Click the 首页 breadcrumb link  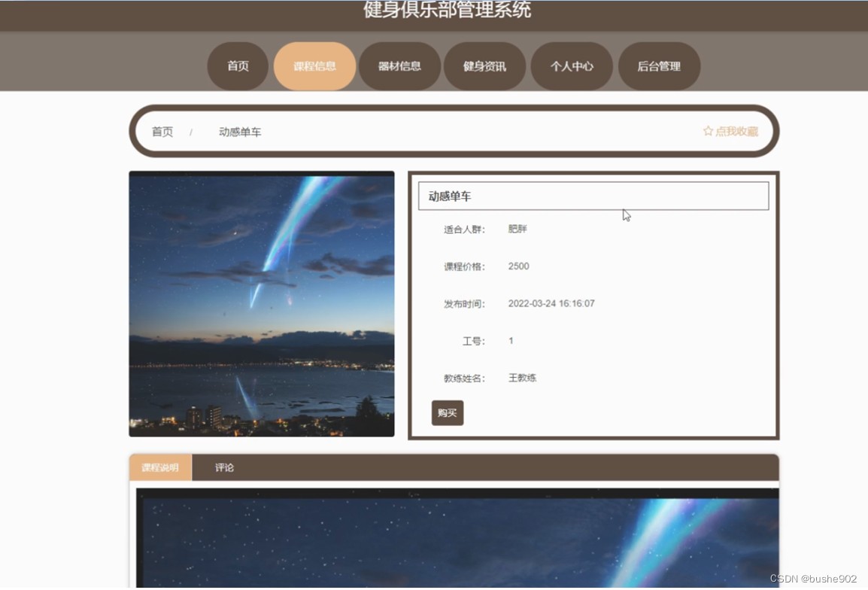coord(162,132)
